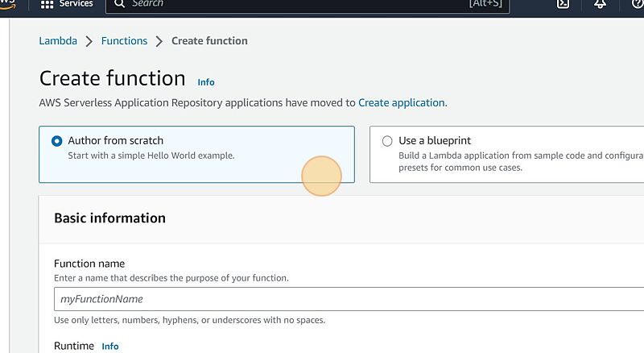Open the CloudShell terminal icon
644x353 pixels.
pos(563,4)
